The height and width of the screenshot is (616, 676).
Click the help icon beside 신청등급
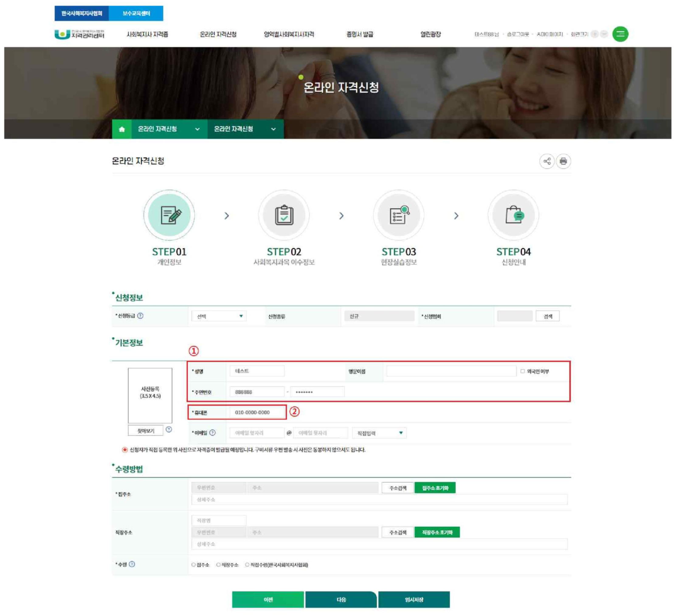click(x=140, y=315)
